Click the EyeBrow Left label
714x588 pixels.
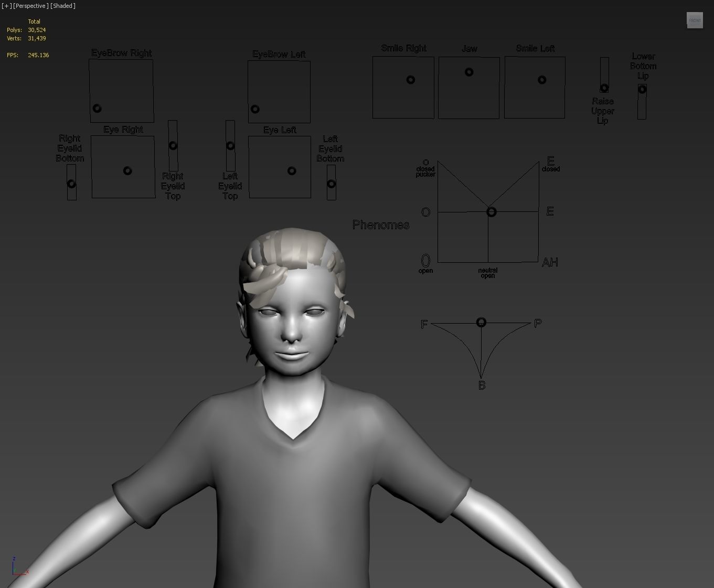tap(279, 54)
